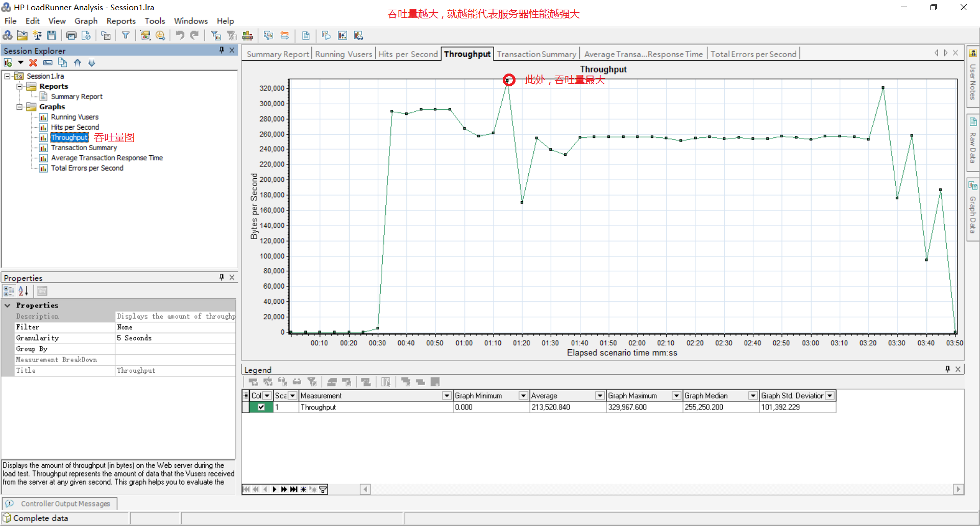This screenshot has height=526, width=980.
Task: Switch to the Total Errors per Second tab
Action: tap(753, 54)
